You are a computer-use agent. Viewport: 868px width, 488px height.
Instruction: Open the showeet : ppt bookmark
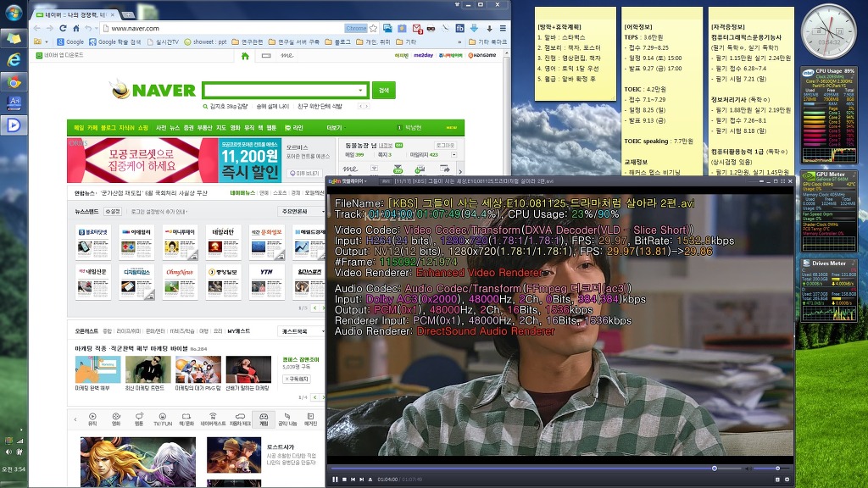(205, 42)
